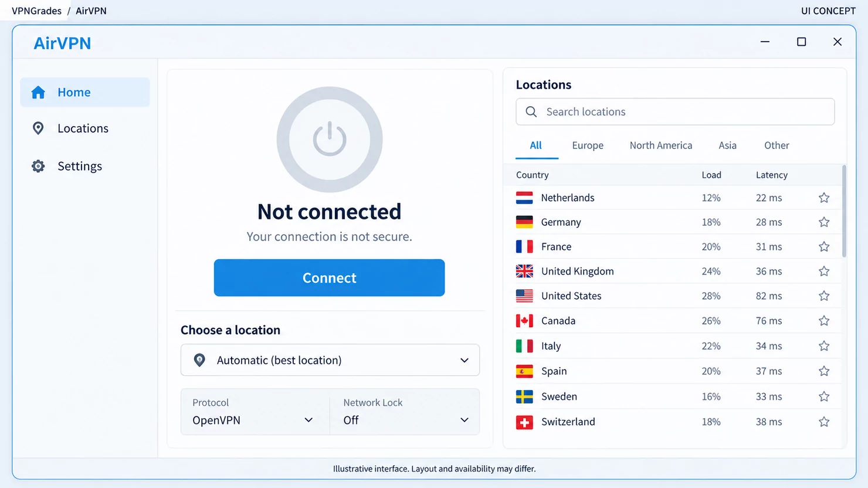Select the Netherlands country name
868x488 pixels.
567,198
